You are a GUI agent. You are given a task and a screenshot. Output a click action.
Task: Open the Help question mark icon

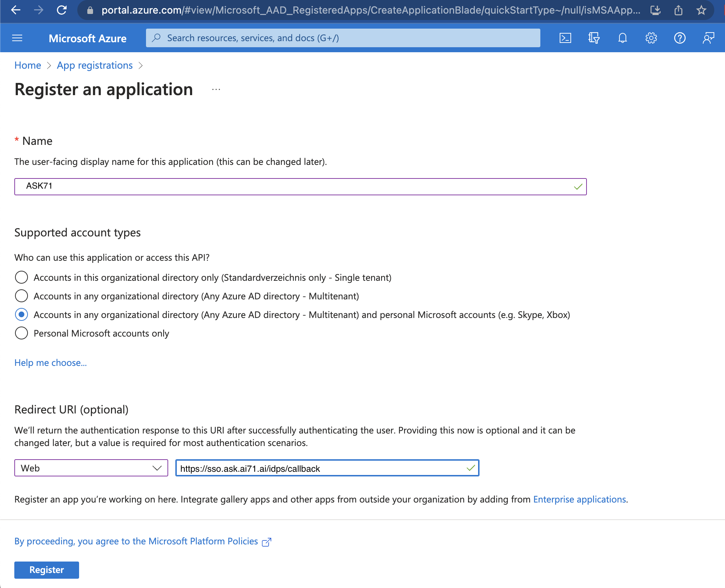pyautogui.click(x=680, y=38)
